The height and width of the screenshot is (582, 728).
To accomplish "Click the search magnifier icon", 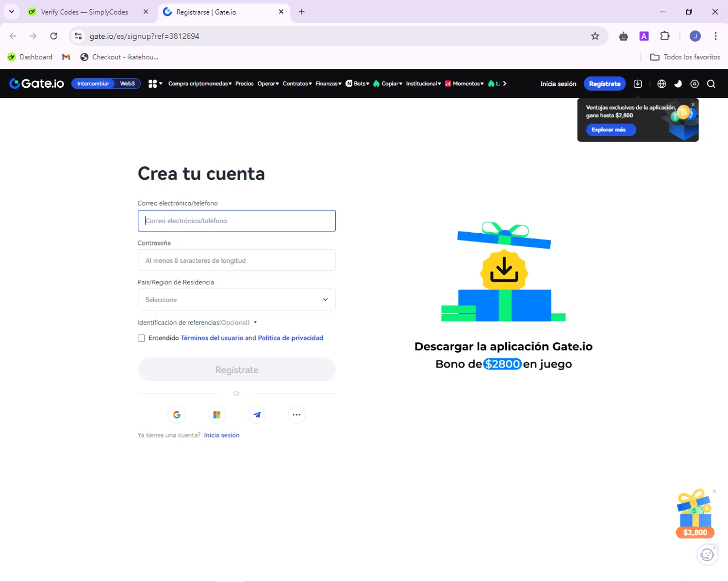I will click(711, 83).
